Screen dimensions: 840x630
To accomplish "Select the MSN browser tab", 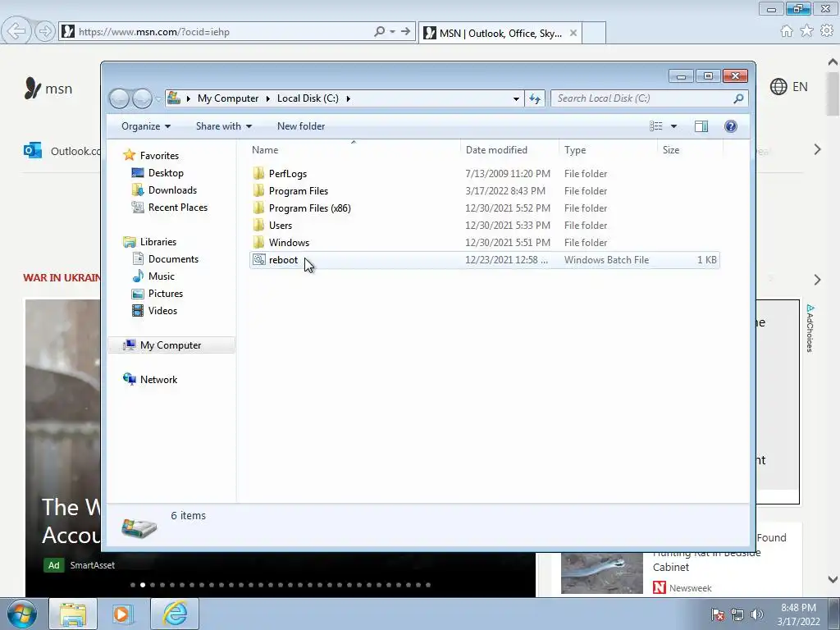I will [500, 33].
